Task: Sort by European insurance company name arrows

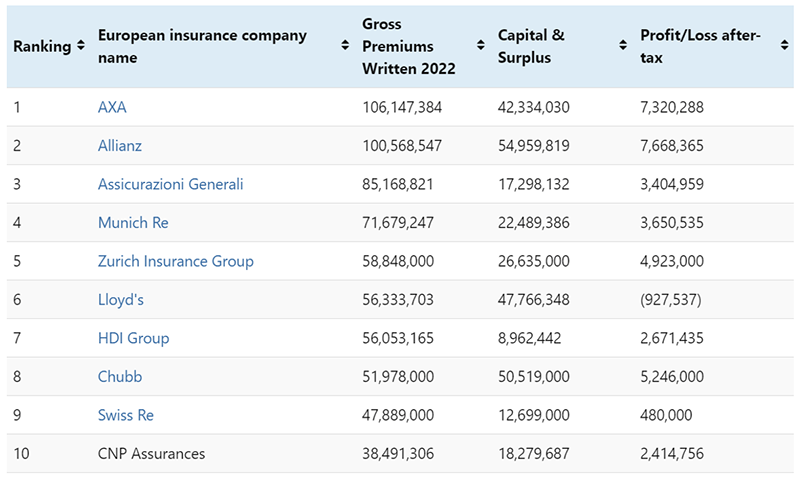Action: coord(345,45)
